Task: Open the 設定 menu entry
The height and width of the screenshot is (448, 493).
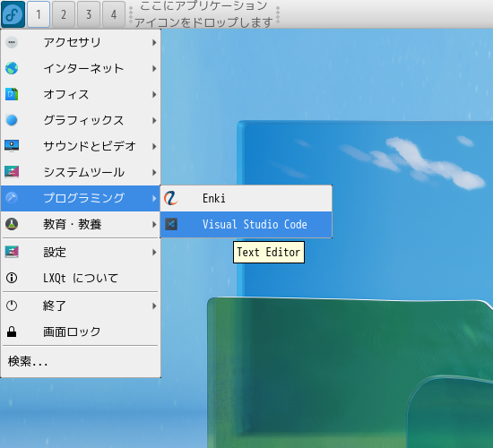Action: point(81,252)
